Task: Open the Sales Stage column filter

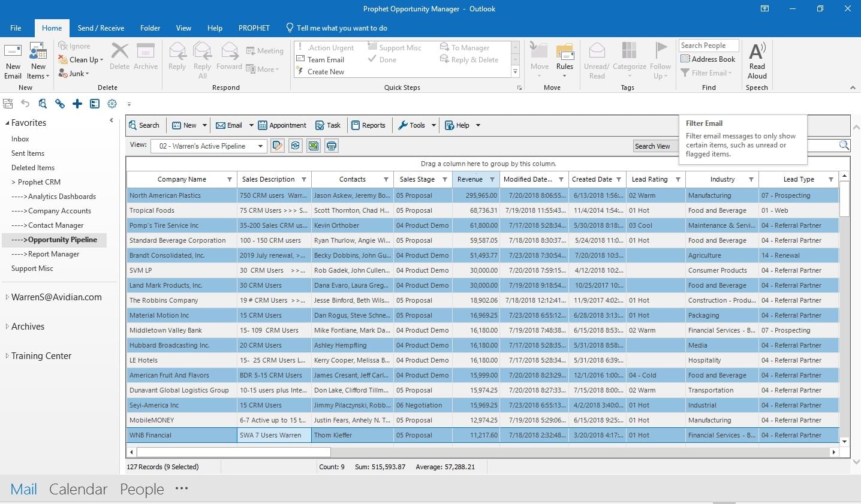Action: pos(445,179)
